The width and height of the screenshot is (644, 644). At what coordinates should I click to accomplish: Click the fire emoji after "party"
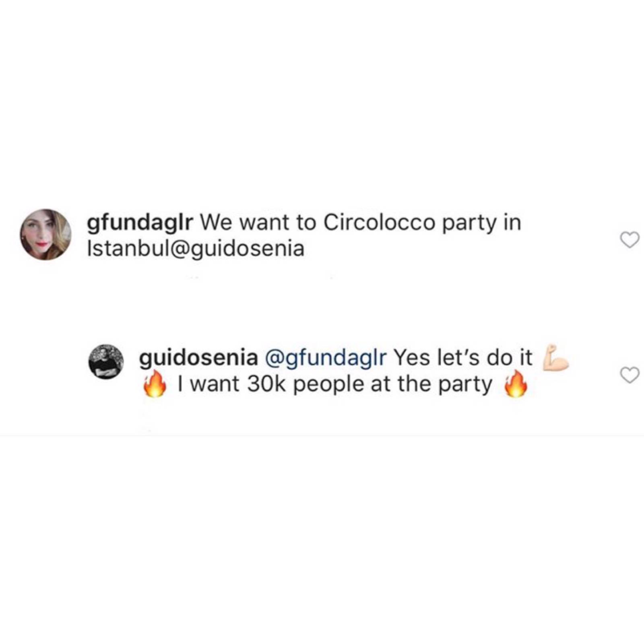pyautogui.click(x=516, y=384)
